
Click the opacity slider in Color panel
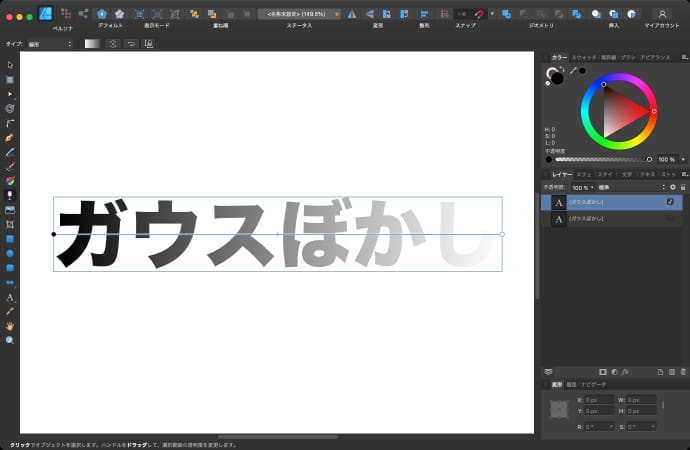(x=601, y=159)
